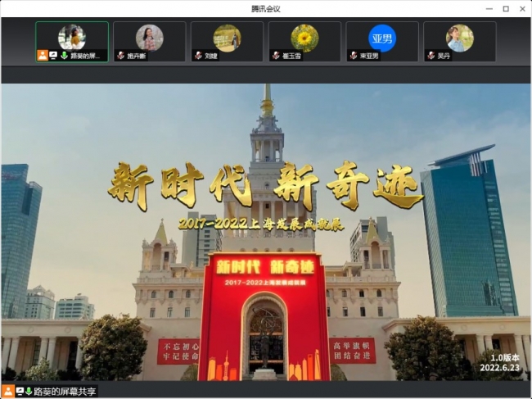Click the 路葵的屏幕共享 label at bottom
Image resolution: width=532 pixels, height=399 pixels.
coord(65,392)
